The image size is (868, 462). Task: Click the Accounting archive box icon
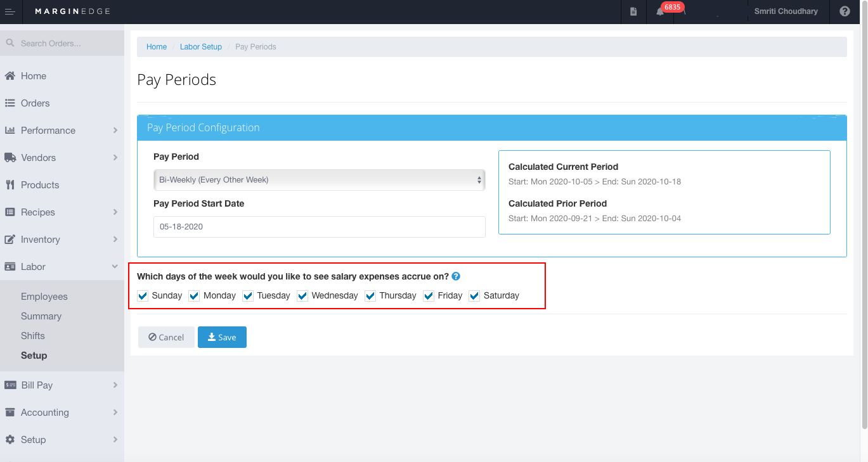[x=10, y=413]
